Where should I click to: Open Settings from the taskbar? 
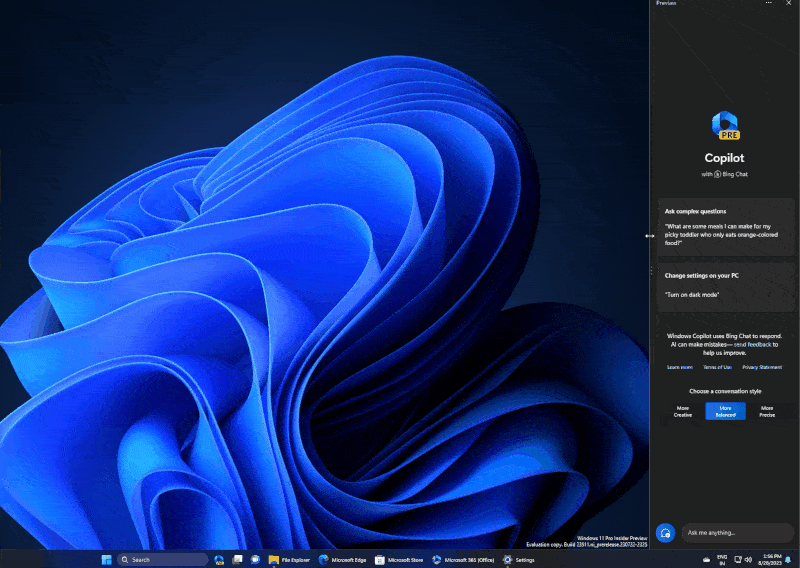(x=519, y=560)
